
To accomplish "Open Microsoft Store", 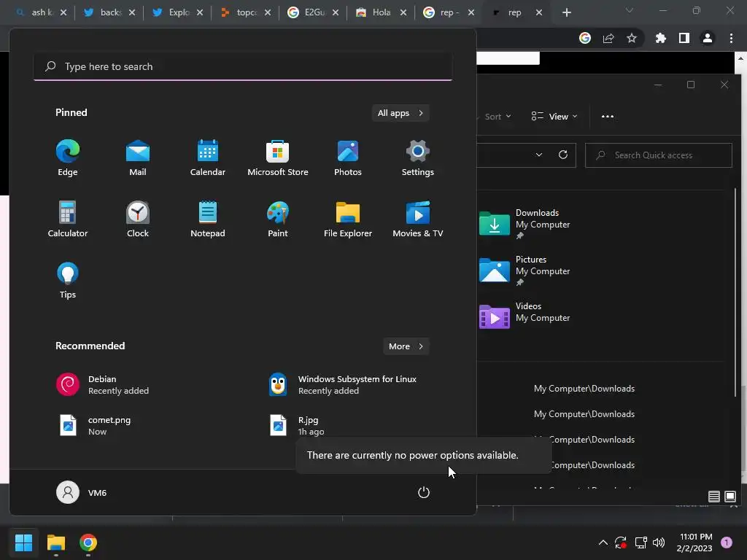I will point(278,158).
